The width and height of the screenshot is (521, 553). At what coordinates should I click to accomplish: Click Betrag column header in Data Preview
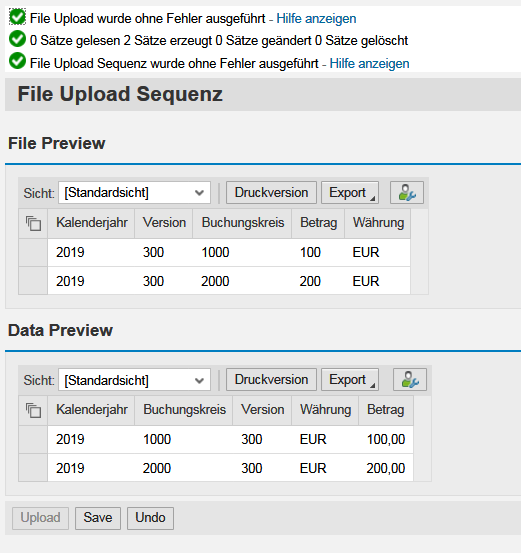tap(386, 410)
